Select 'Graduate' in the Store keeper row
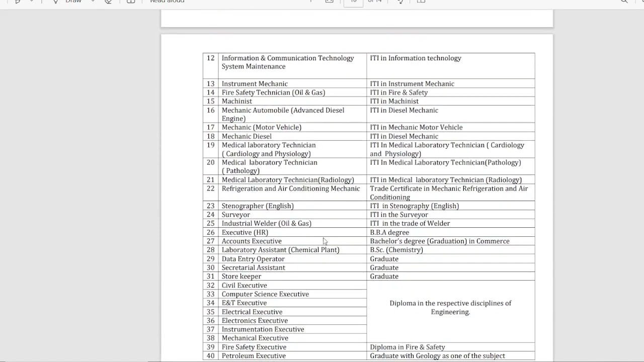Viewport: 644px width, 362px height. [384, 277]
